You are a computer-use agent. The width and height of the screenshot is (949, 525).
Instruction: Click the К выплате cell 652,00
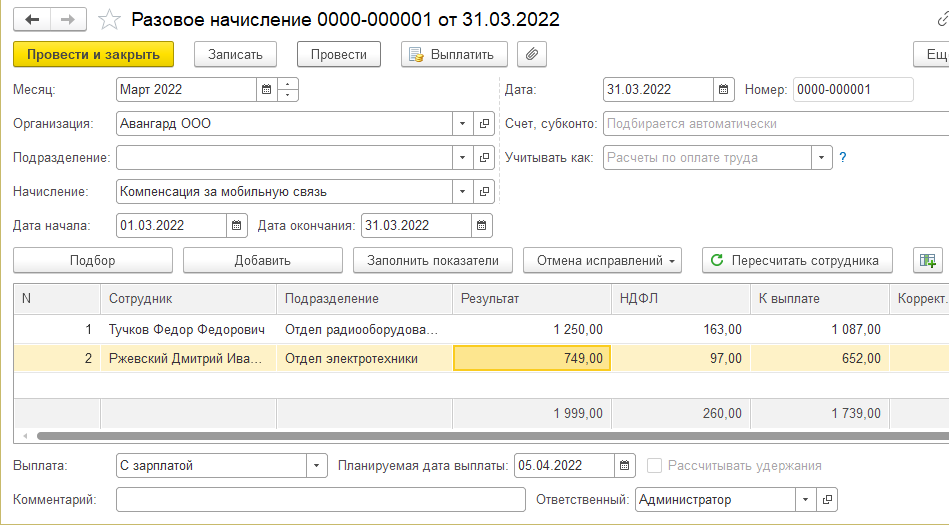(820, 358)
